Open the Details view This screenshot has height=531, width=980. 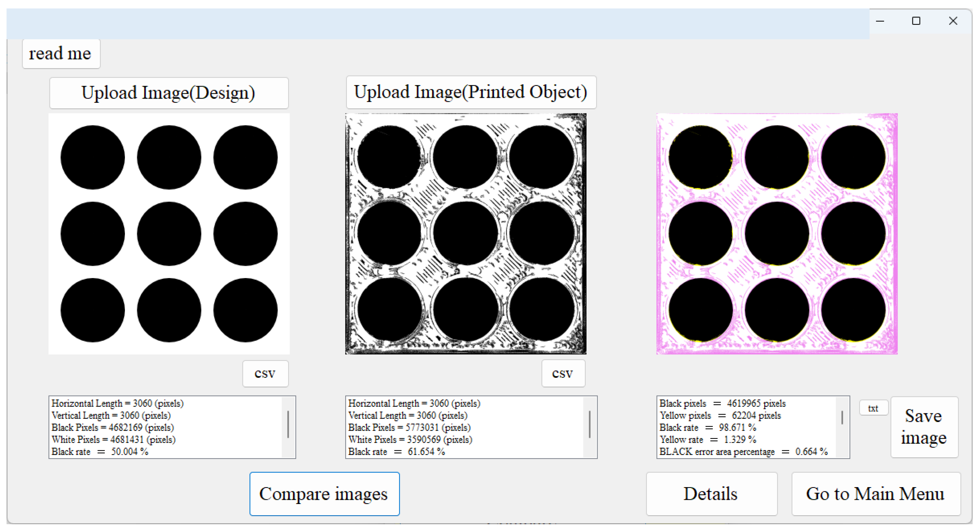coord(711,493)
